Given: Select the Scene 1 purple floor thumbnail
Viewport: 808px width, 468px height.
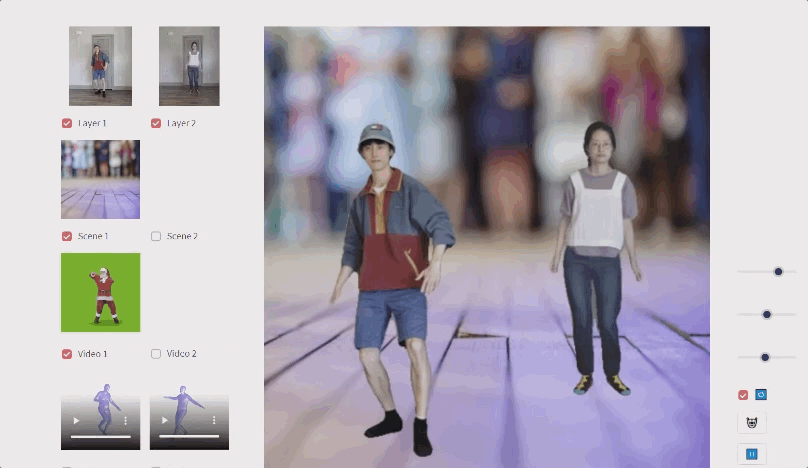Looking at the screenshot, I should click(100, 179).
